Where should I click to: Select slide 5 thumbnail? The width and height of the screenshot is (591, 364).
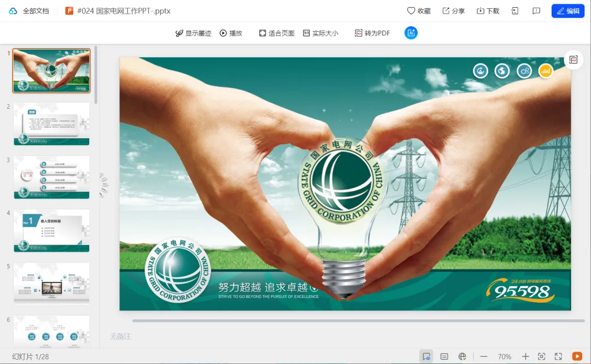(x=51, y=284)
